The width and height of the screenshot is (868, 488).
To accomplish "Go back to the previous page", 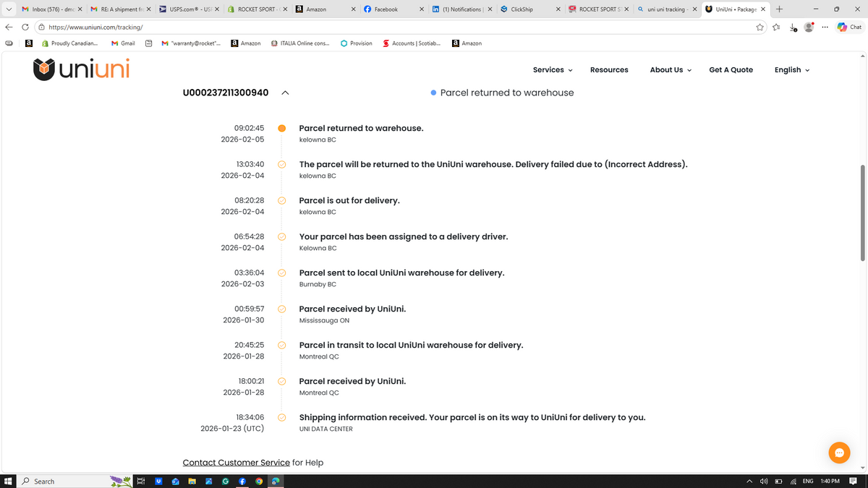I will pos(9,27).
